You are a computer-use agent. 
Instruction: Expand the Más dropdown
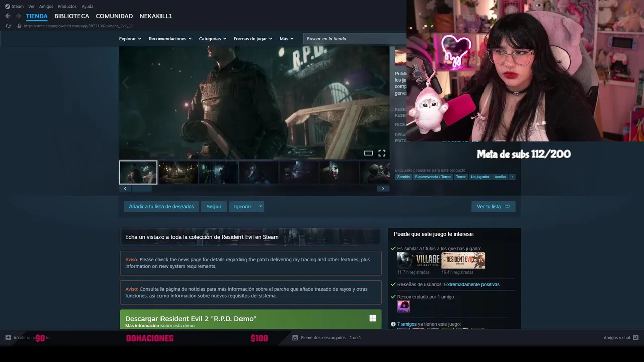pyautogui.click(x=287, y=39)
